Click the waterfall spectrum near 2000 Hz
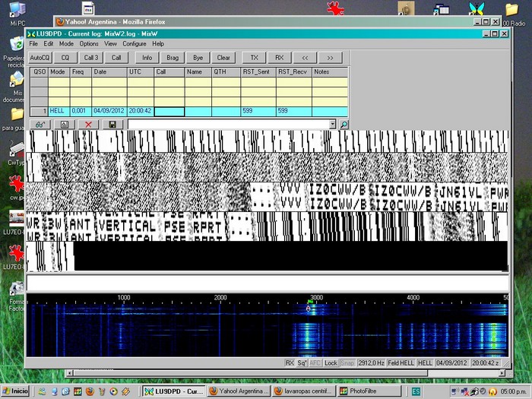 pyautogui.click(x=220, y=331)
